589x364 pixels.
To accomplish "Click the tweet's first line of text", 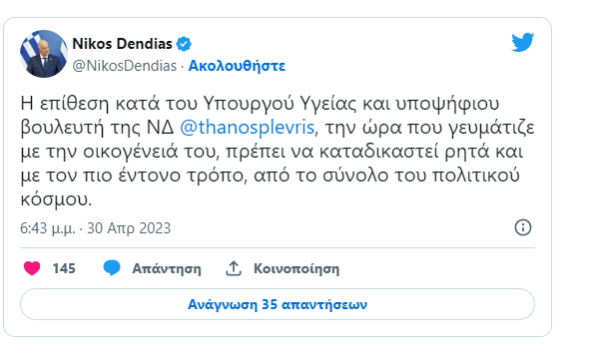I will pyautogui.click(x=260, y=103).
